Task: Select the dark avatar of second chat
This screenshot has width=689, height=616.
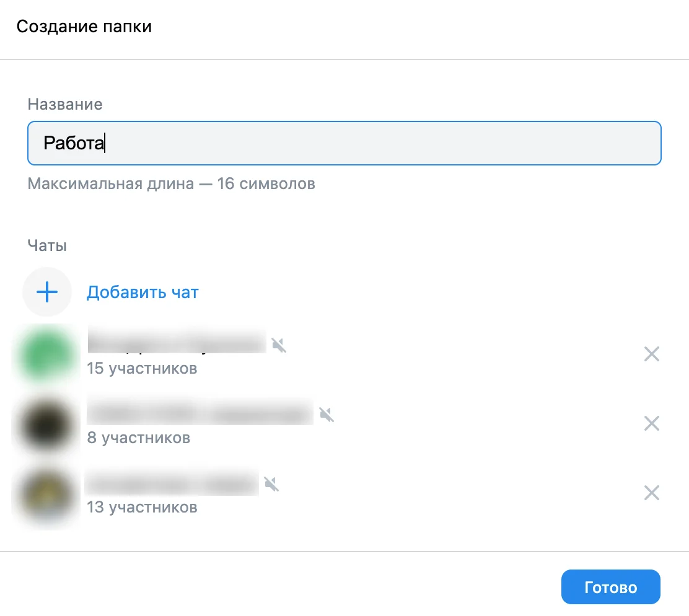Action: point(47,423)
